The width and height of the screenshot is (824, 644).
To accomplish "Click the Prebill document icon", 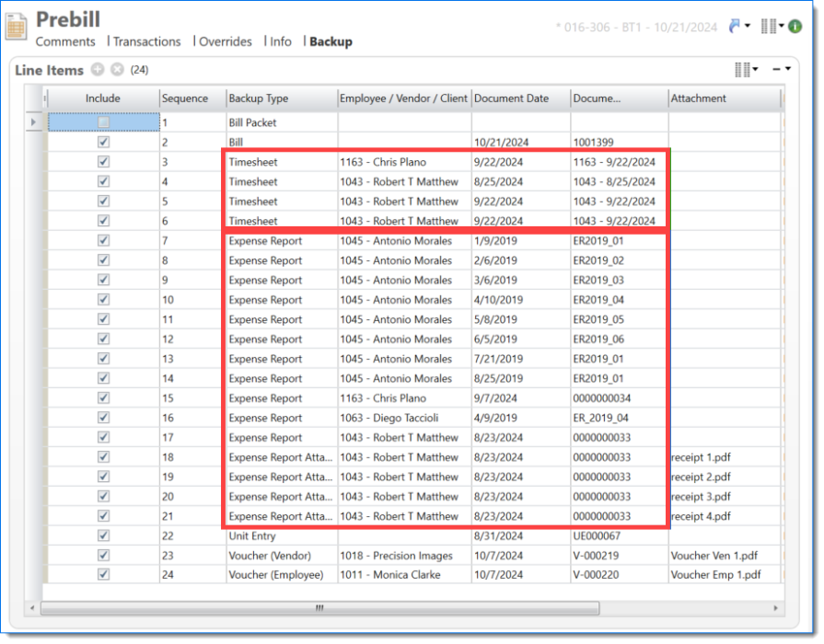I will pos(16,27).
